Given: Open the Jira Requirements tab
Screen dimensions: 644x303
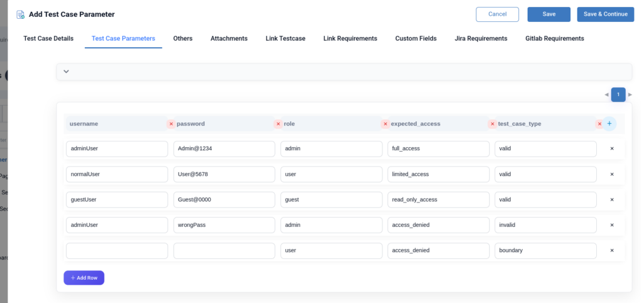Looking at the screenshot, I should 480,38.
